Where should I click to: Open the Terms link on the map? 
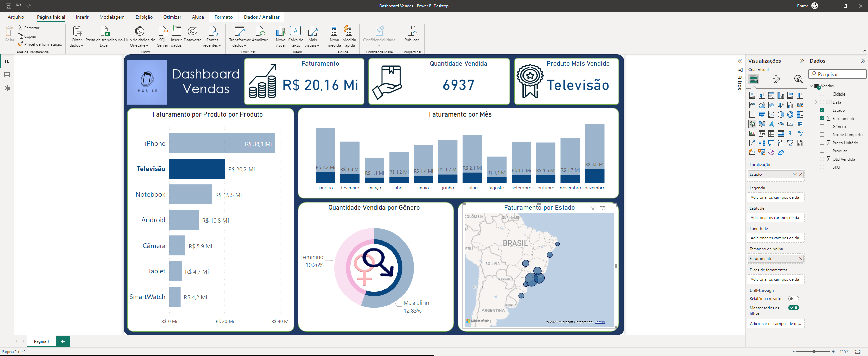600,322
